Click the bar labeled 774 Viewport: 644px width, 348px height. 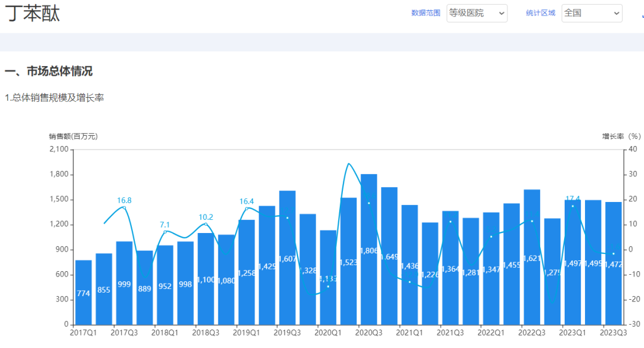83,292
